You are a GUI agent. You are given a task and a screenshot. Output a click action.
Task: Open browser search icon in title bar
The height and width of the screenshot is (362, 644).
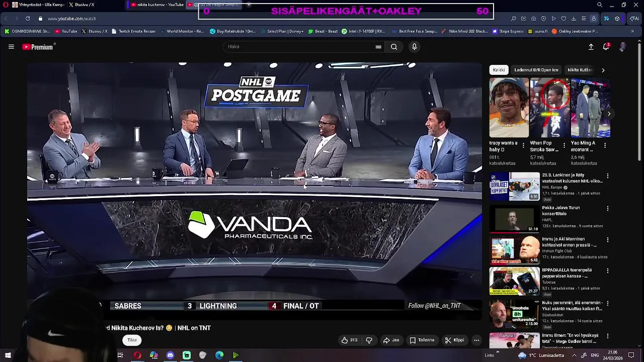(599, 5)
